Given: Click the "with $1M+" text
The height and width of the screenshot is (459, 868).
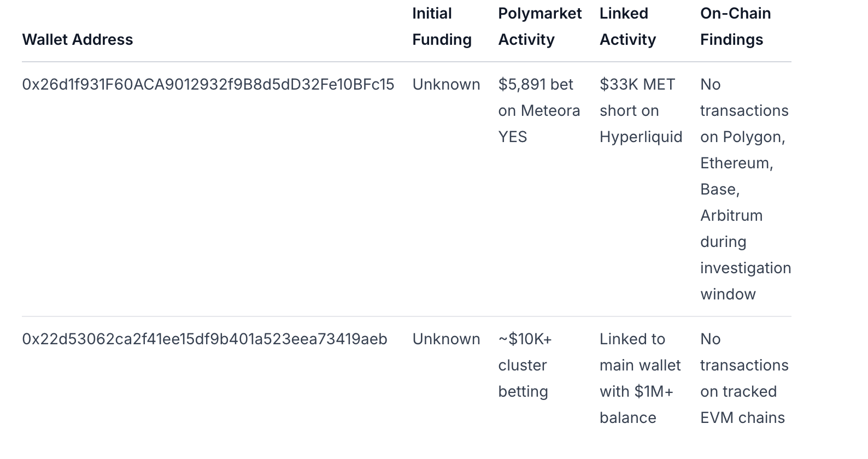Looking at the screenshot, I should [x=636, y=392].
